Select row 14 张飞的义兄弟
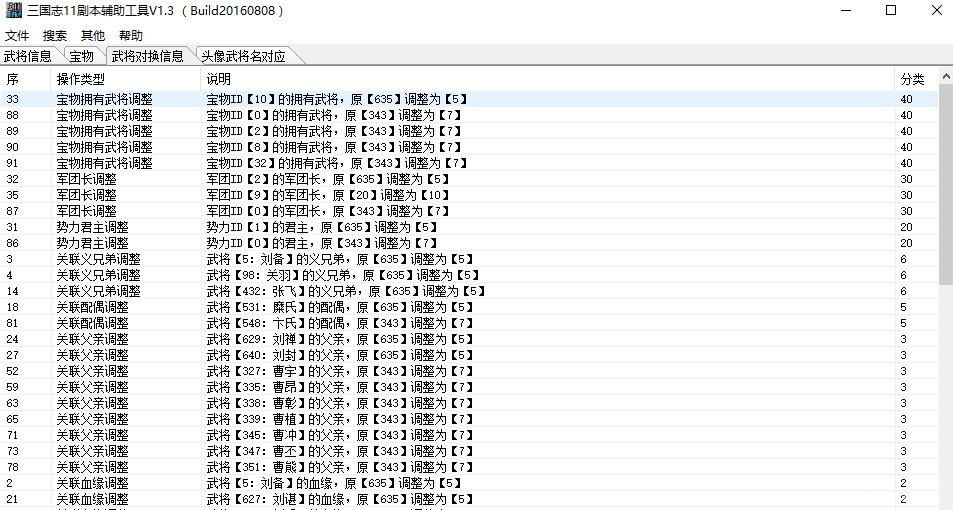This screenshot has width=953, height=510. click(x=469, y=291)
